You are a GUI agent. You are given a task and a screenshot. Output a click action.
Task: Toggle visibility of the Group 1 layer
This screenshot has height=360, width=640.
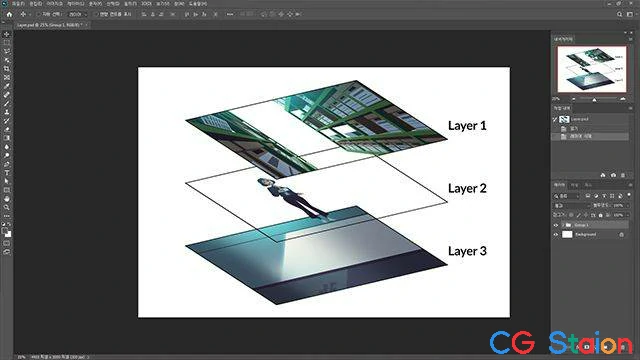(556, 225)
